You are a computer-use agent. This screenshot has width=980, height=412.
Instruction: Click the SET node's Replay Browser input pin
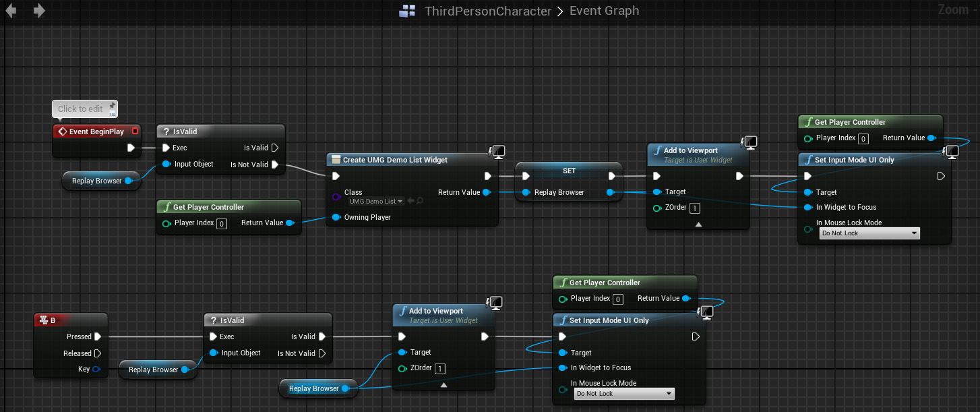525,192
